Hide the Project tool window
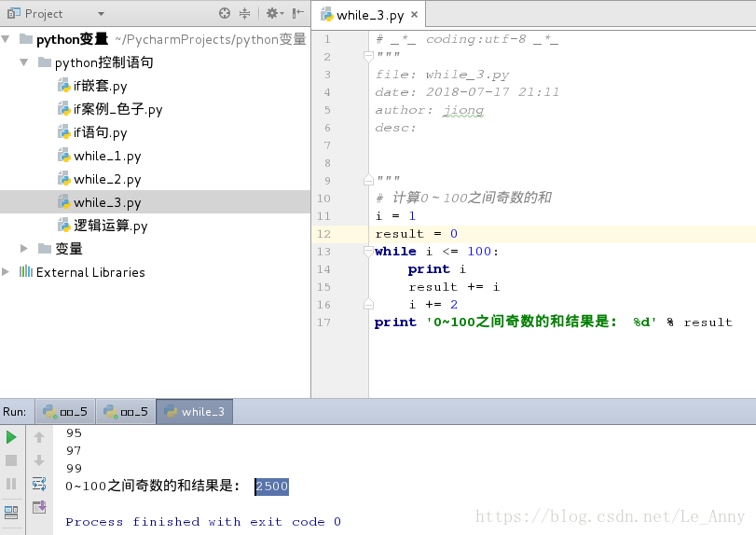Screen dimensions: 756x535 298,13
